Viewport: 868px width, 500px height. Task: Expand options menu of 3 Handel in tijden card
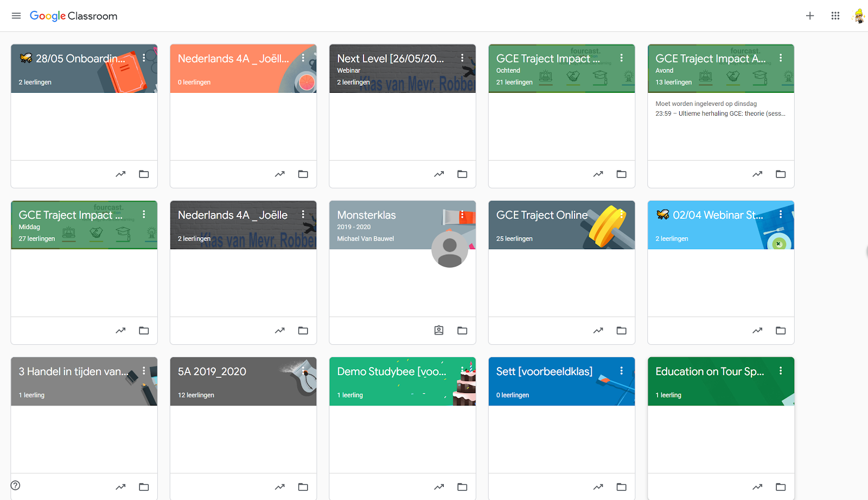point(144,370)
